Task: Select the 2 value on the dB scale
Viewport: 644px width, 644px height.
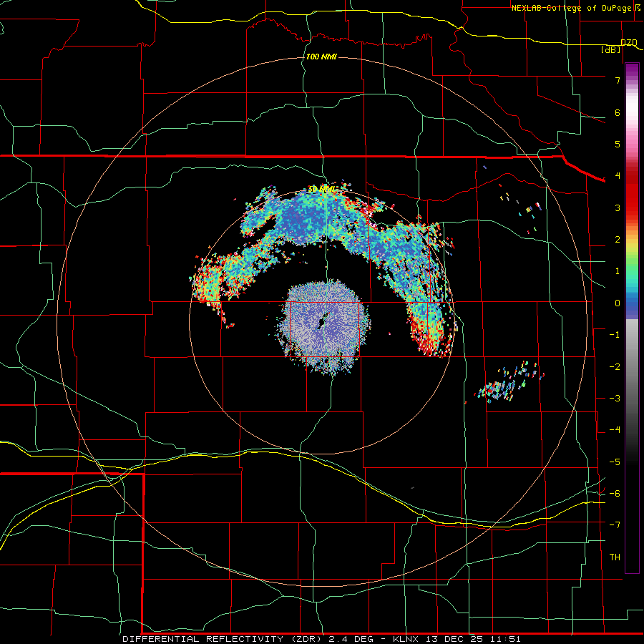Action: (x=618, y=240)
